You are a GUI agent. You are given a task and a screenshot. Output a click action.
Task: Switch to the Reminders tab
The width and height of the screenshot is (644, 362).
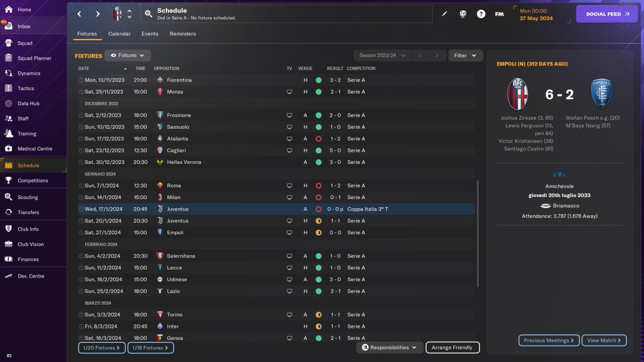click(x=183, y=34)
